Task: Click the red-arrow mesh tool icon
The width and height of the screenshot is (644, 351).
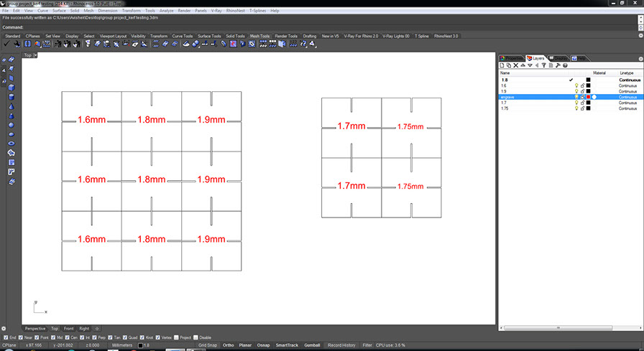Action: (233, 44)
